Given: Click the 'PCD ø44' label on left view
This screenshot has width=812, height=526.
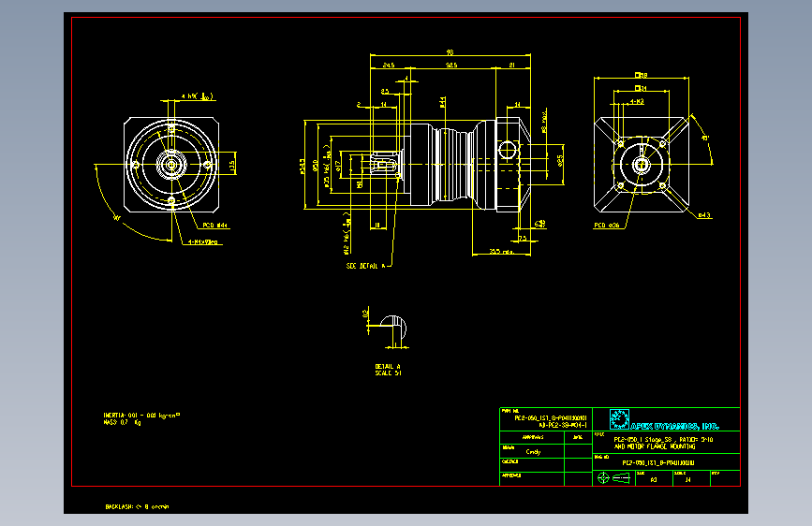Looking at the screenshot, I should (x=214, y=226).
